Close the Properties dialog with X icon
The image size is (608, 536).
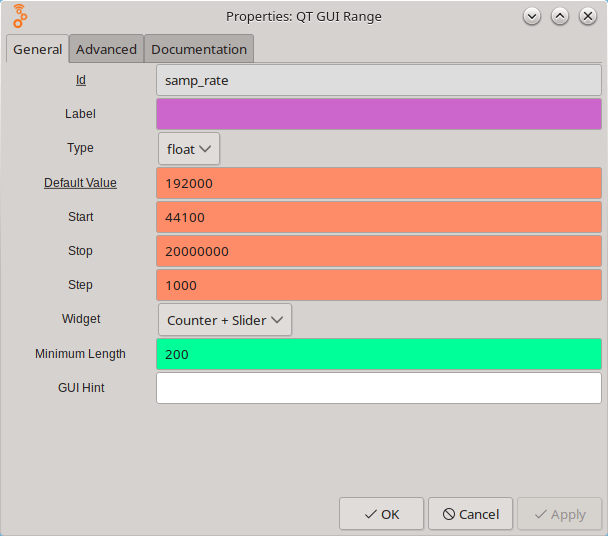pos(588,16)
